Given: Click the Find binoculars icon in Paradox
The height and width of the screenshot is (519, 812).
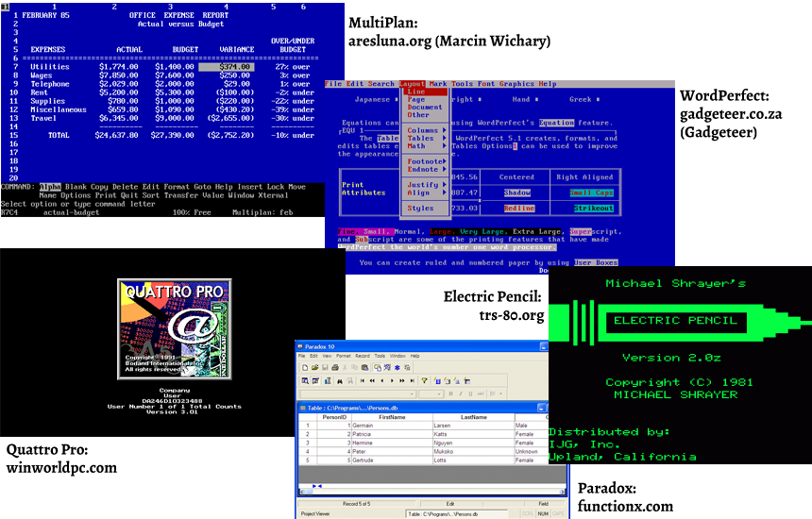Looking at the screenshot, I should pyautogui.click(x=340, y=381).
